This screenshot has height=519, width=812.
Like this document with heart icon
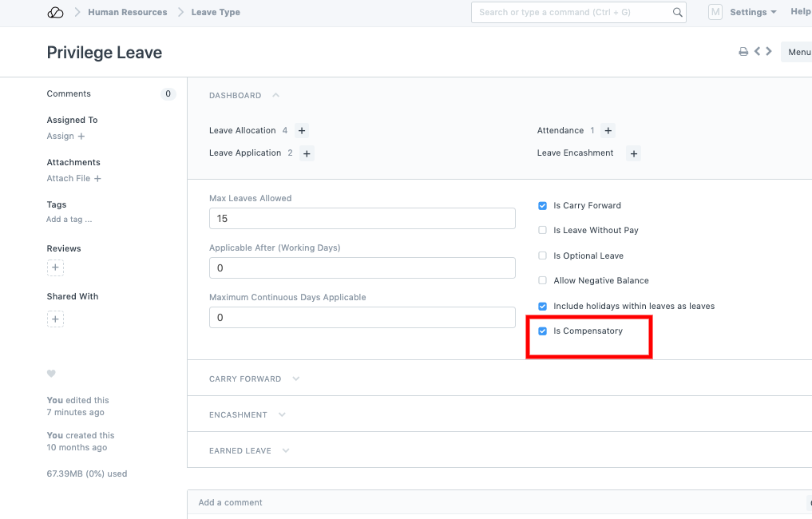tap(51, 374)
